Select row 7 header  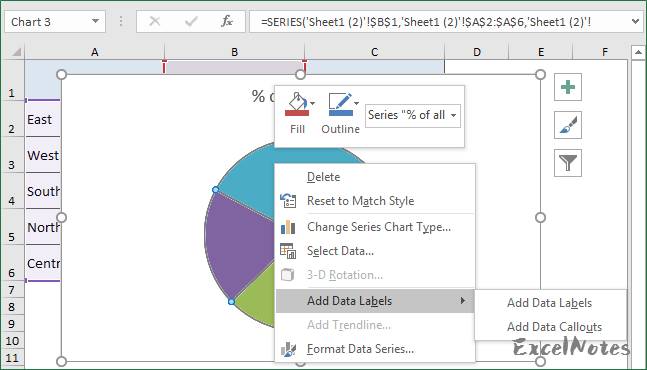coord(12,290)
